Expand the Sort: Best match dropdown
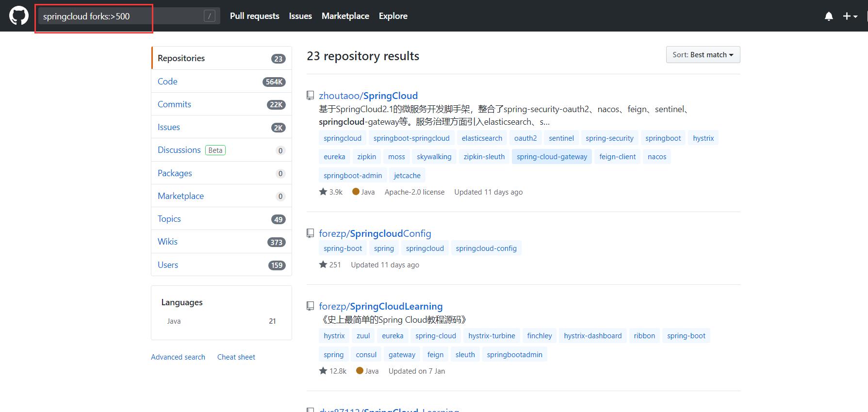868x412 pixels. (703, 55)
